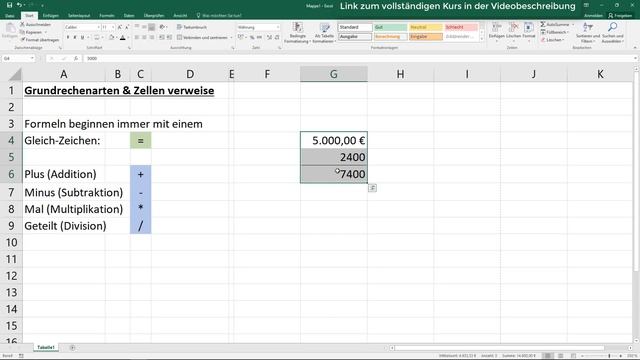Click the decrease decimal icon

pos(277,38)
